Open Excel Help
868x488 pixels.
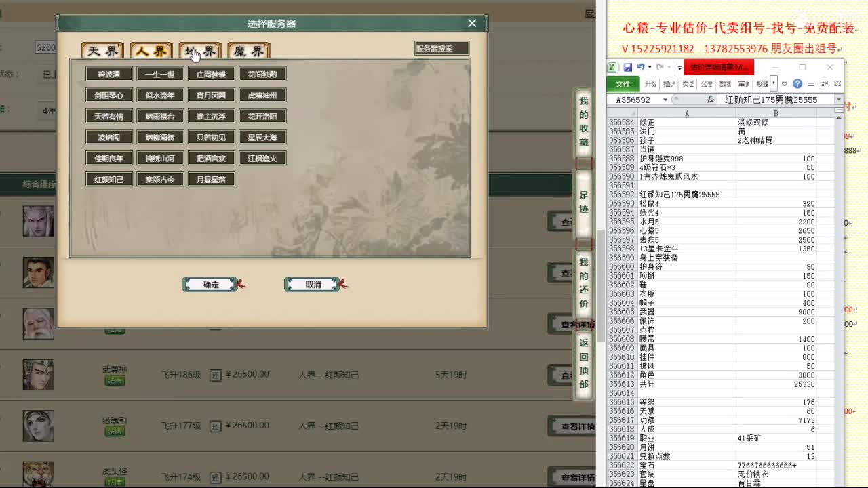pos(797,84)
